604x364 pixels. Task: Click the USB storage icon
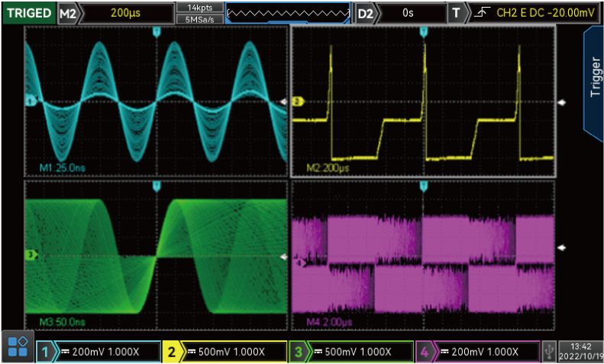coord(548,351)
